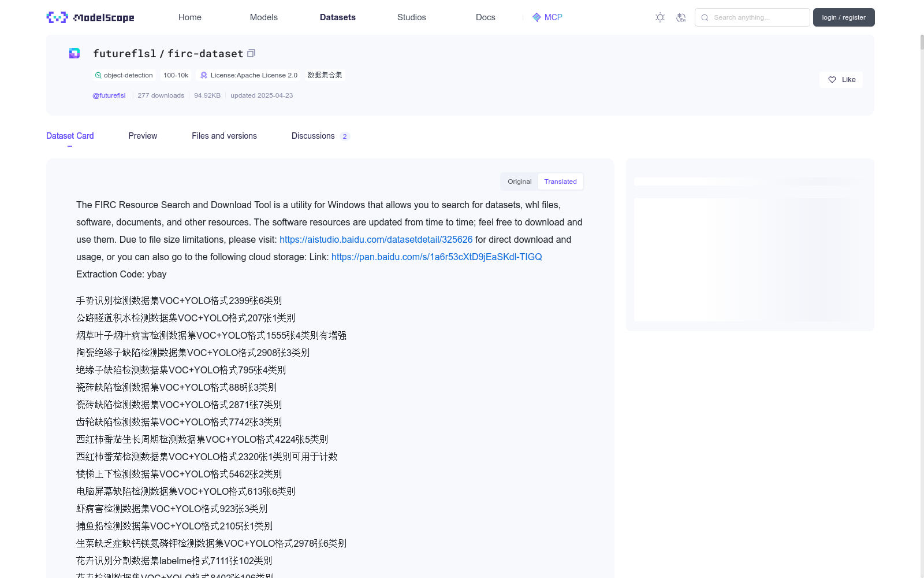Click the 西红柿番茄检测数据集 2320张 line
Viewport: 924px width, 578px height.
[x=207, y=457]
